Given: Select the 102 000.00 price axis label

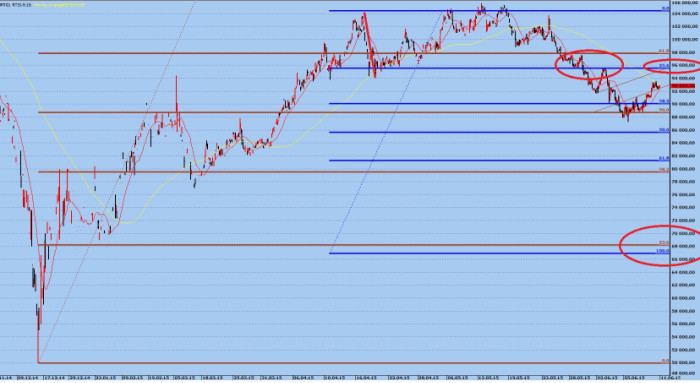Looking at the screenshot, I should 685,26.
